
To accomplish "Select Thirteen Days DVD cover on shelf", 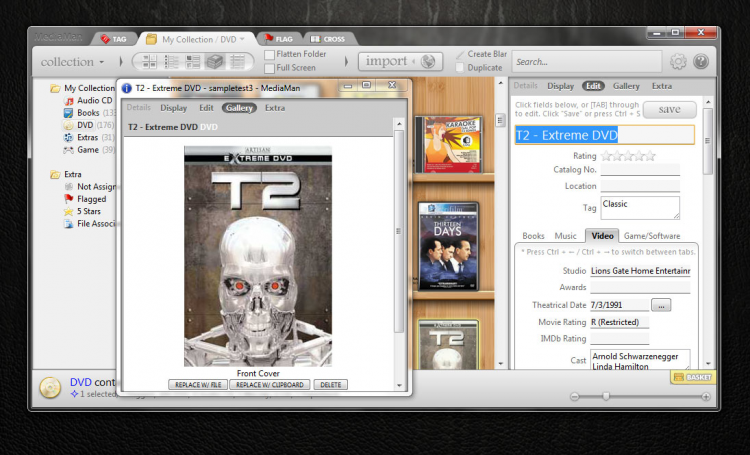I will pyautogui.click(x=449, y=246).
